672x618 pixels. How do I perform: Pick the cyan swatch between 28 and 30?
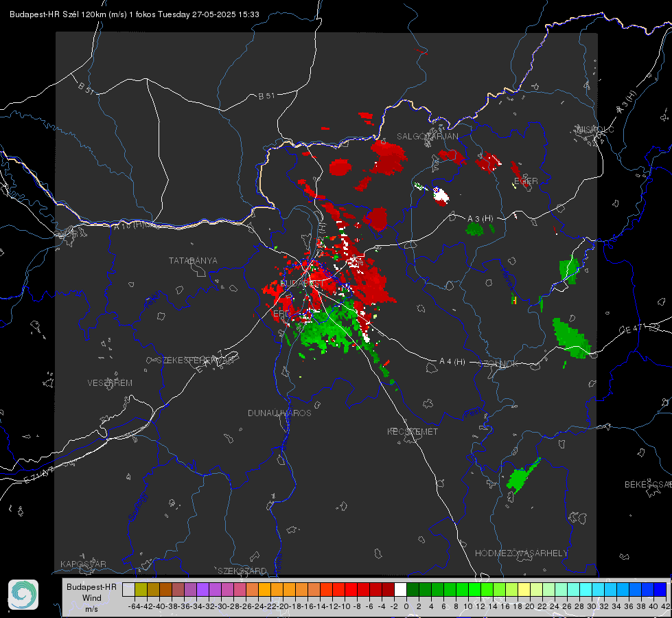[x=586, y=589]
